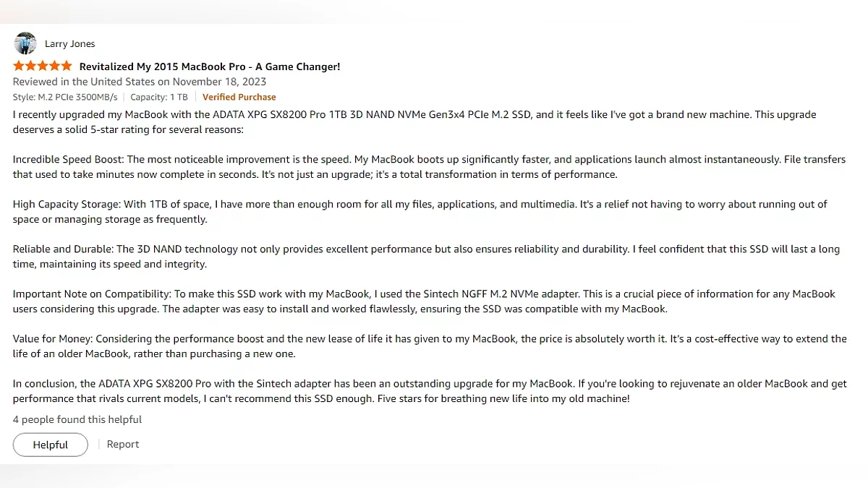Select the 'Style: M.2 PCIe 3500MB/s' label
The width and height of the screenshot is (868, 488).
67,97
